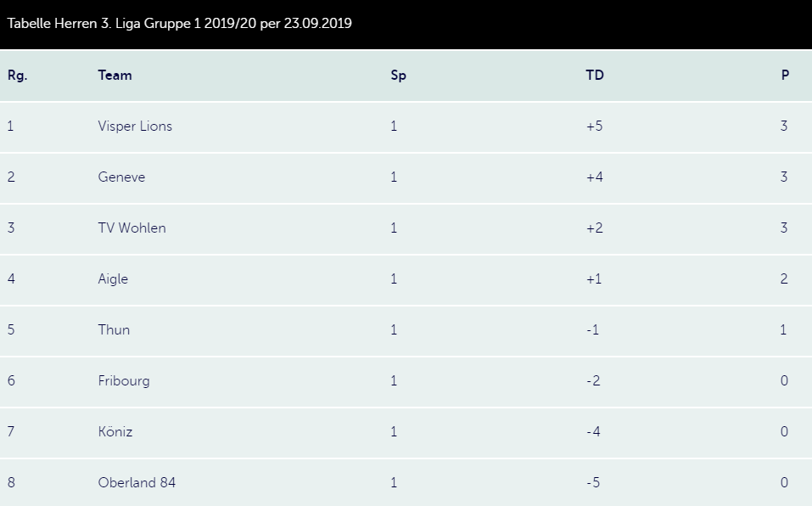812x506 pixels.
Task: Select the -4 value in Köniz row
Action: [x=593, y=432]
